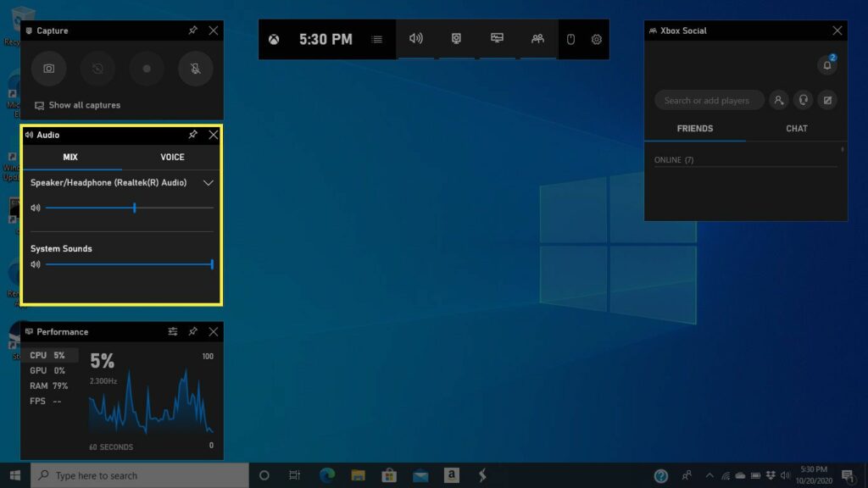Select the RAM performance metric
Screen dimensions: 868x488
point(49,385)
